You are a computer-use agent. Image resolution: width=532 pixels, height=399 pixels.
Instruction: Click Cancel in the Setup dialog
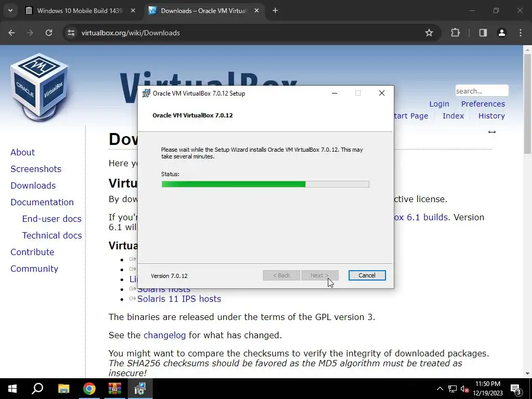[367, 275]
